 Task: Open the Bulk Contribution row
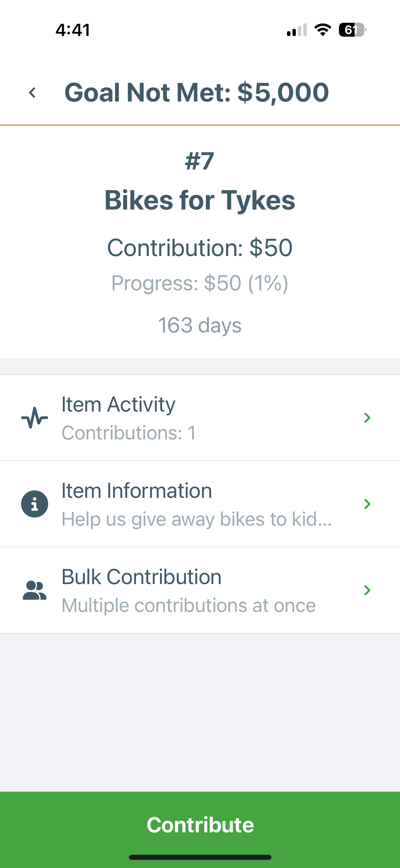[200, 590]
